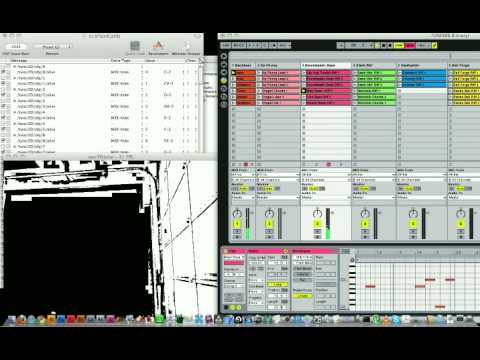Toggle the yellow Loop button in Notes box
This screenshot has width=480, height=360.
pyautogui.click(x=277, y=284)
